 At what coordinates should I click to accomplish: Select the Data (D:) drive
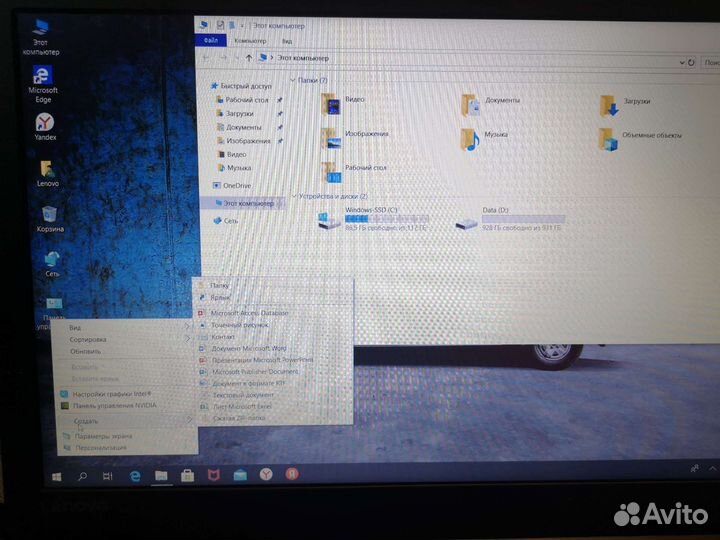point(510,219)
